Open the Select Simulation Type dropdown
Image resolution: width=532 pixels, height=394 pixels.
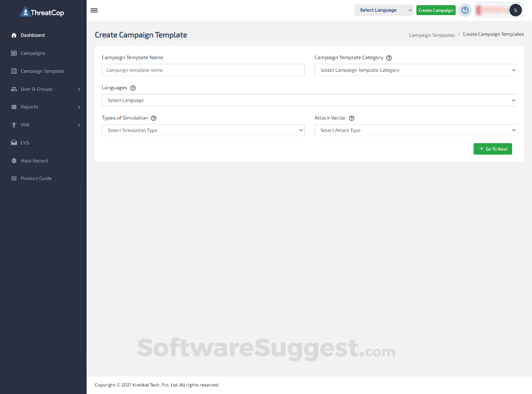(203, 130)
